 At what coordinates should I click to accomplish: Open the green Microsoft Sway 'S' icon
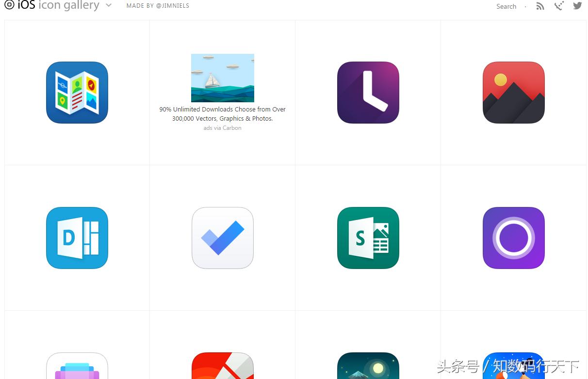(368, 238)
